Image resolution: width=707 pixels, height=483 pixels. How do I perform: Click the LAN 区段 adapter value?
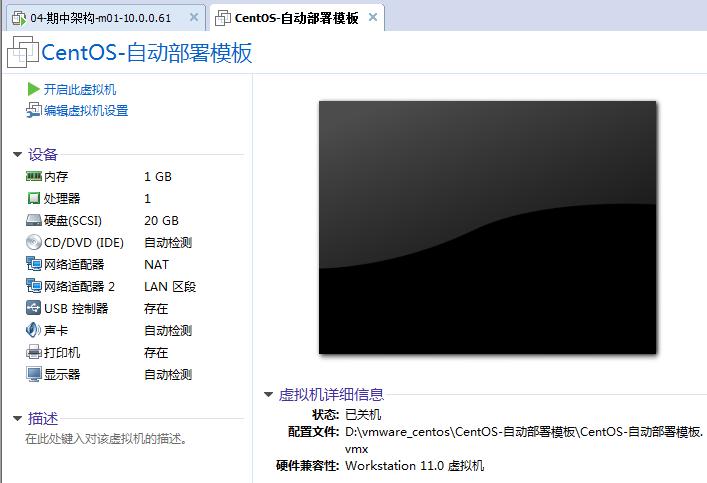click(x=170, y=286)
